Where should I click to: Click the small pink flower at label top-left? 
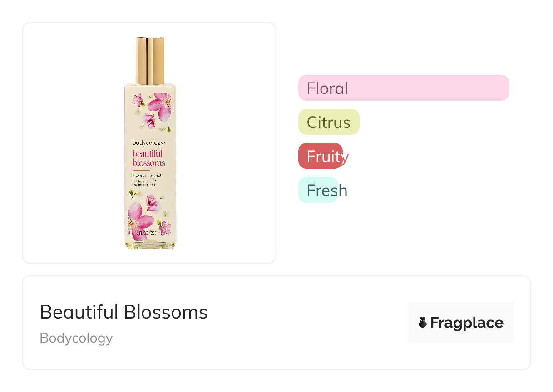pos(138,100)
